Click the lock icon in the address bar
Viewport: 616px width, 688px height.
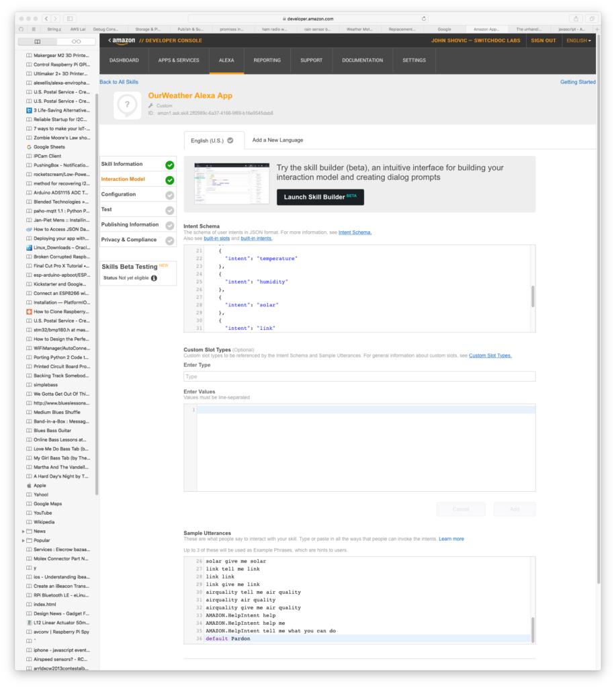(x=284, y=19)
